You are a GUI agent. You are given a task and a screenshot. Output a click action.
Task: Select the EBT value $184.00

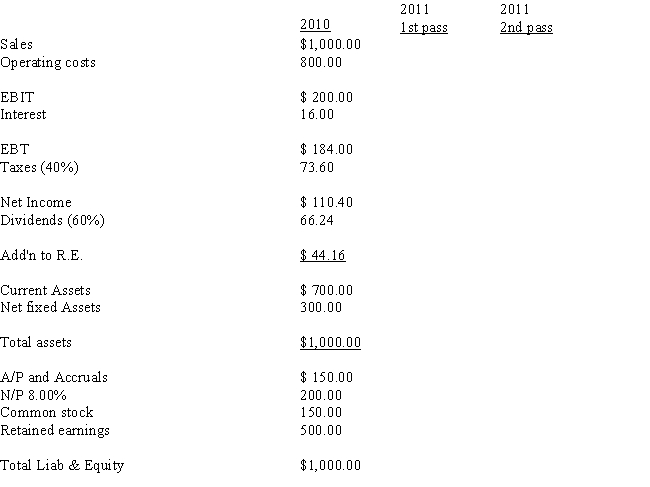click(326, 149)
